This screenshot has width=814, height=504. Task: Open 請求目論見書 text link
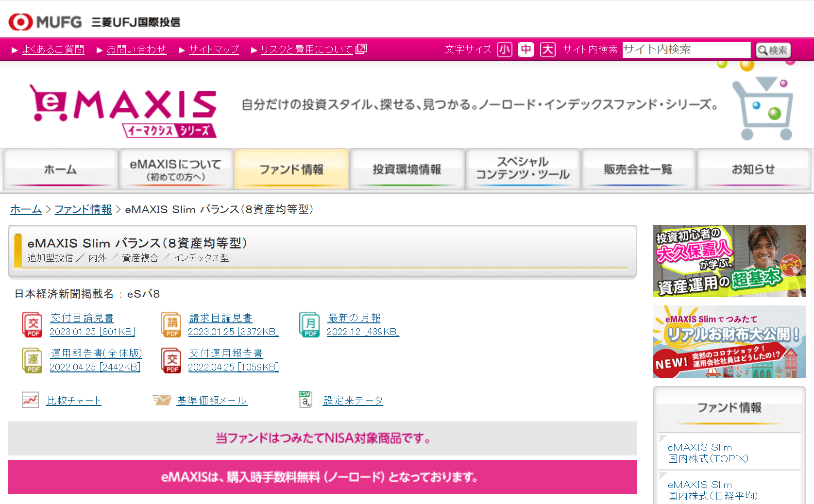(x=220, y=318)
